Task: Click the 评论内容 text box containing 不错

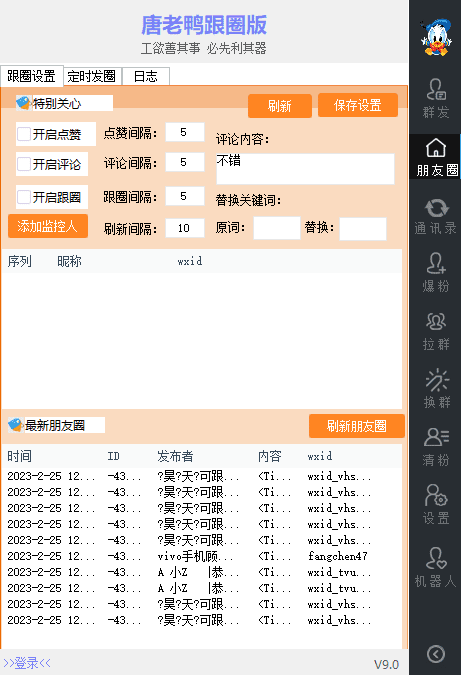Action: 305,169
